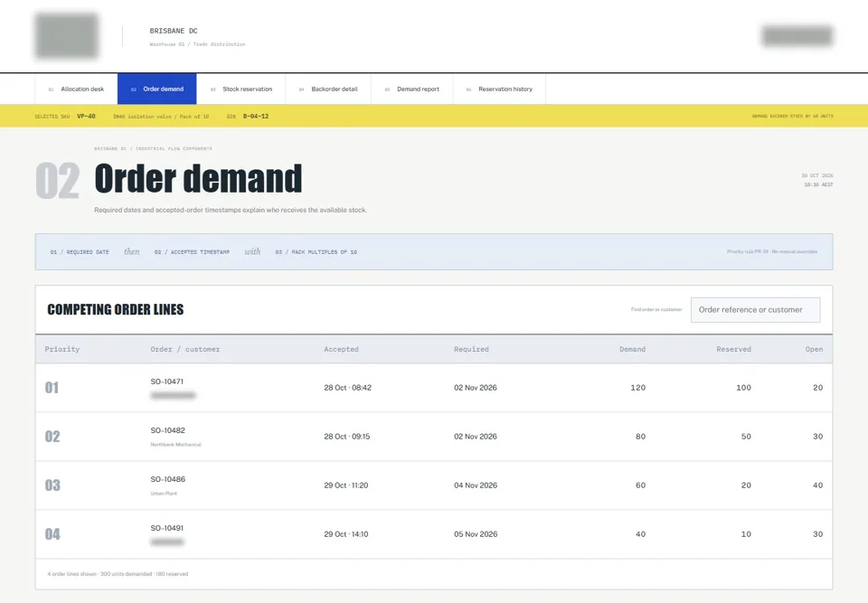Image resolution: width=868 pixels, height=603 pixels.
Task: Click the Demand column header
Action: coord(632,349)
